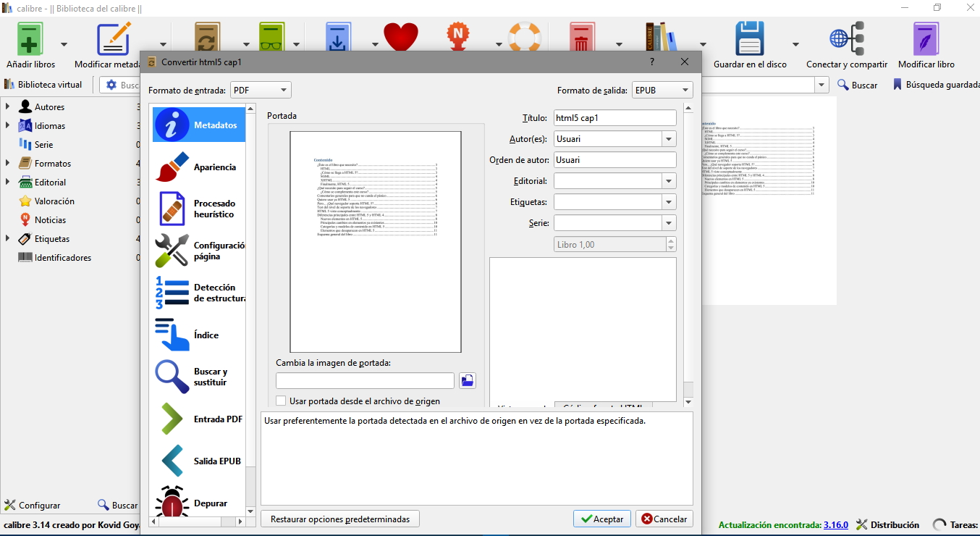Click the Orden de autor field
The width and height of the screenshot is (980, 536).
pyautogui.click(x=615, y=160)
